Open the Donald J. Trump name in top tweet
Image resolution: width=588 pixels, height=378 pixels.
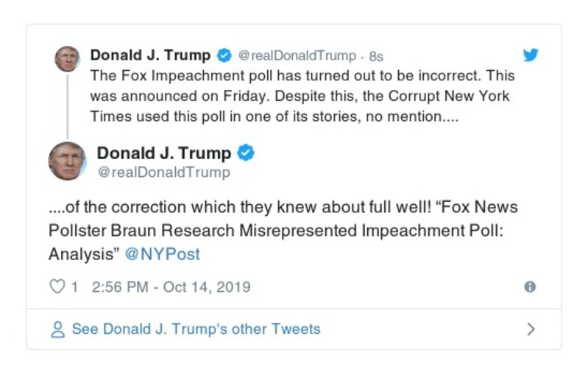click(x=150, y=55)
